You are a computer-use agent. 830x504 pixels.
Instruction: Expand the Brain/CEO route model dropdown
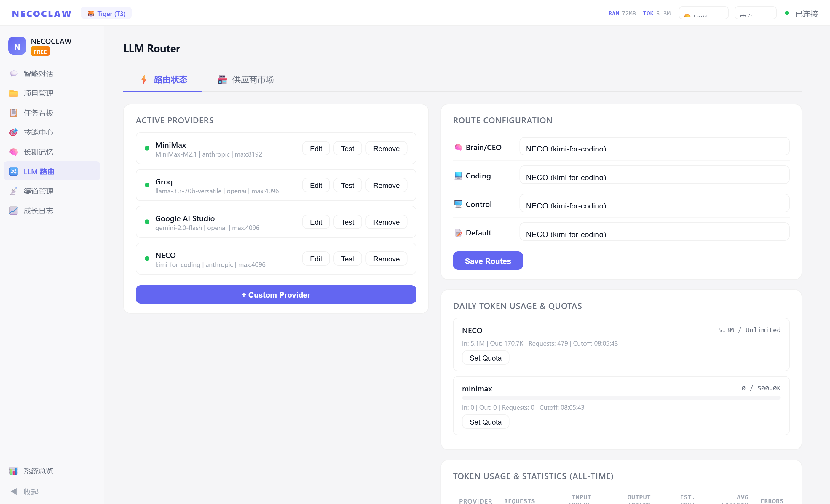point(654,146)
